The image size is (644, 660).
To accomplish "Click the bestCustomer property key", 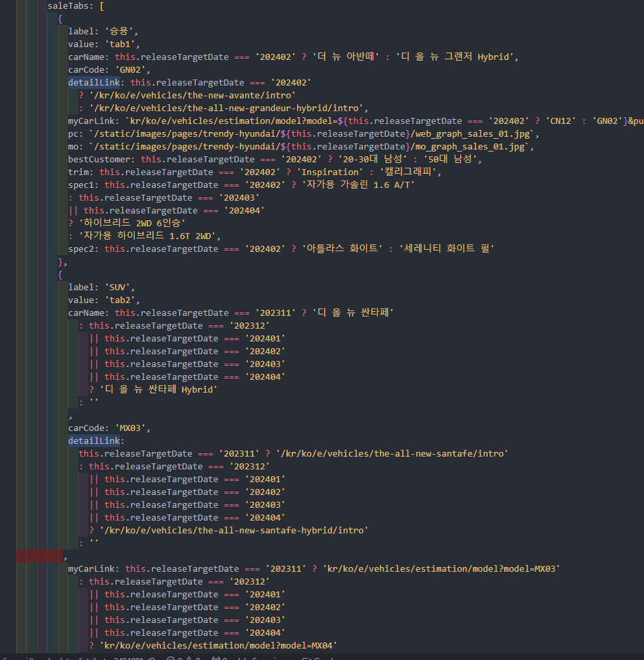I will 99,160.
